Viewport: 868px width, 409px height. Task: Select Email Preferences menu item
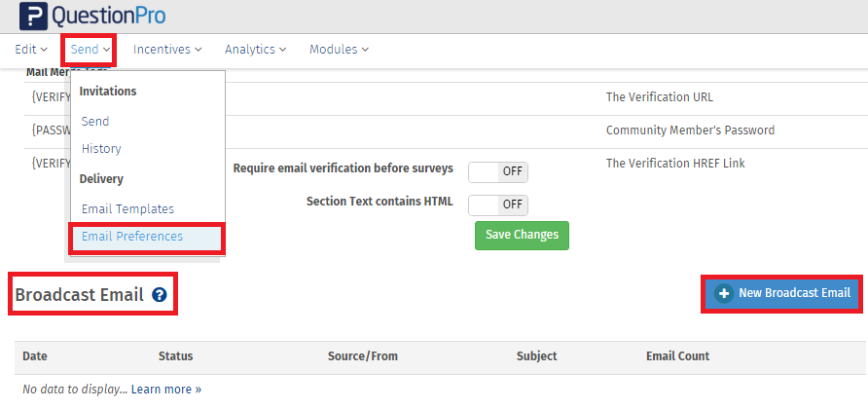pos(131,237)
